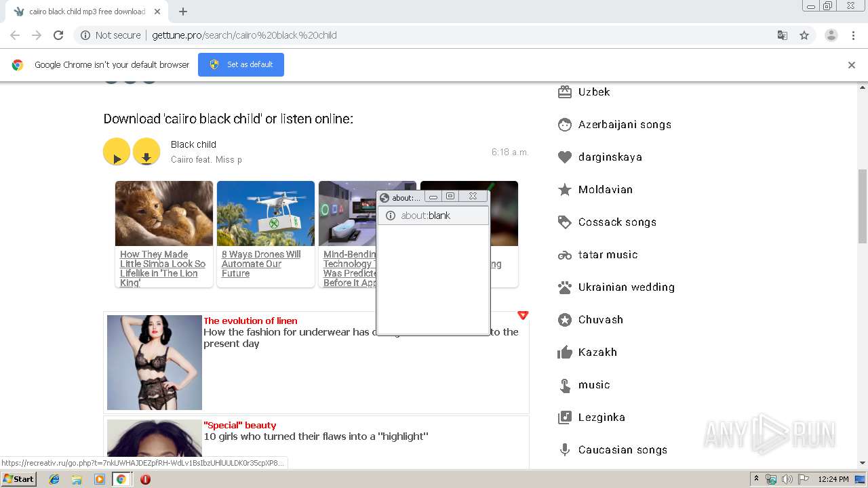Open the music genre link
This screenshot has width=868, height=488.
coord(594,385)
